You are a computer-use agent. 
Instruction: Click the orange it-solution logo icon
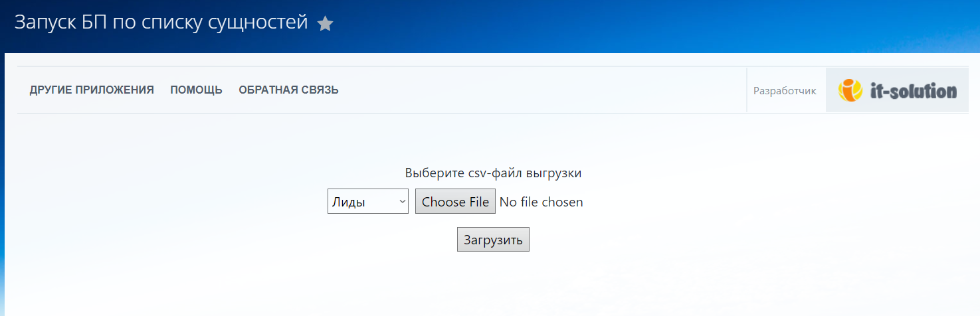[850, 90]
